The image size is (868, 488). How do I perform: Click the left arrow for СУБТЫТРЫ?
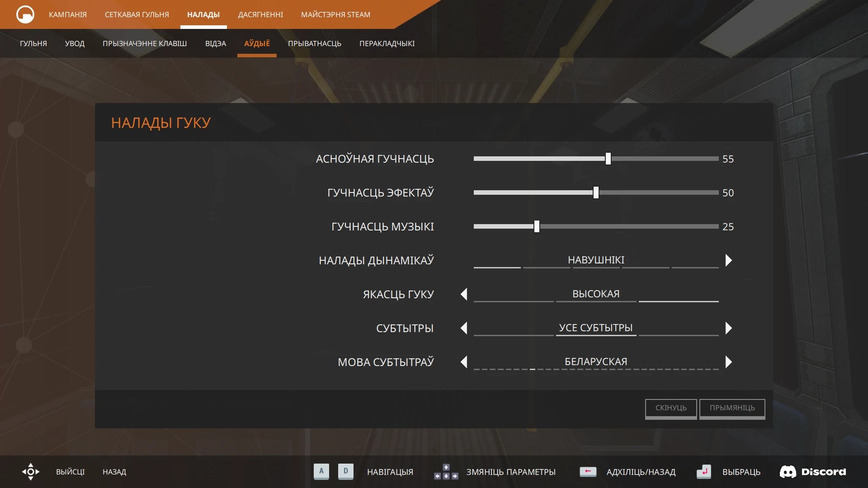point(464,328)
